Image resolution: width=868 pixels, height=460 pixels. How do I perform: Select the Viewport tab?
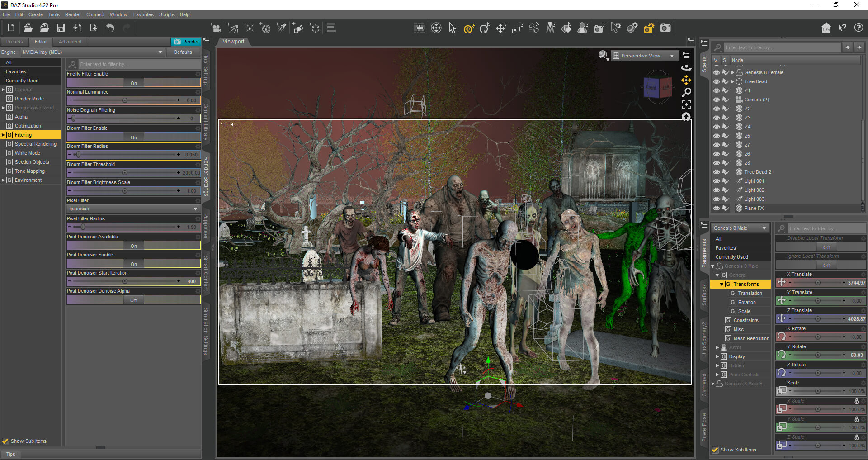click(x=233, y=42)
